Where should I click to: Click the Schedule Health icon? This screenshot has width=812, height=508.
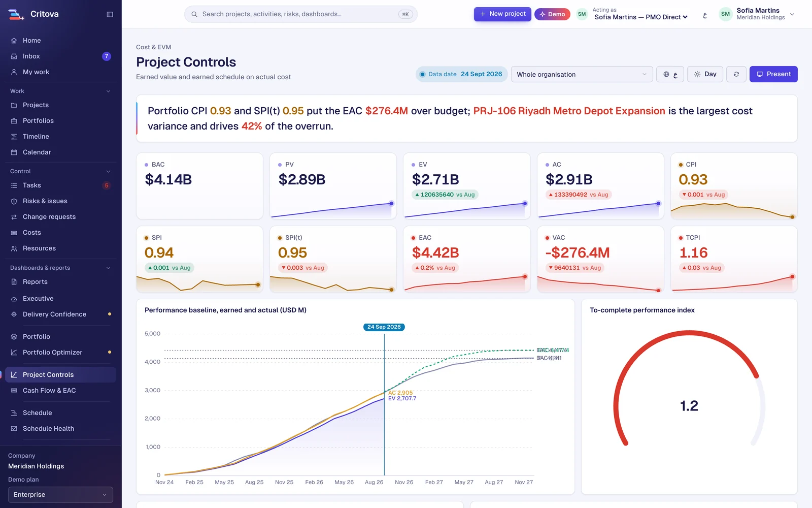click(14, 429)
